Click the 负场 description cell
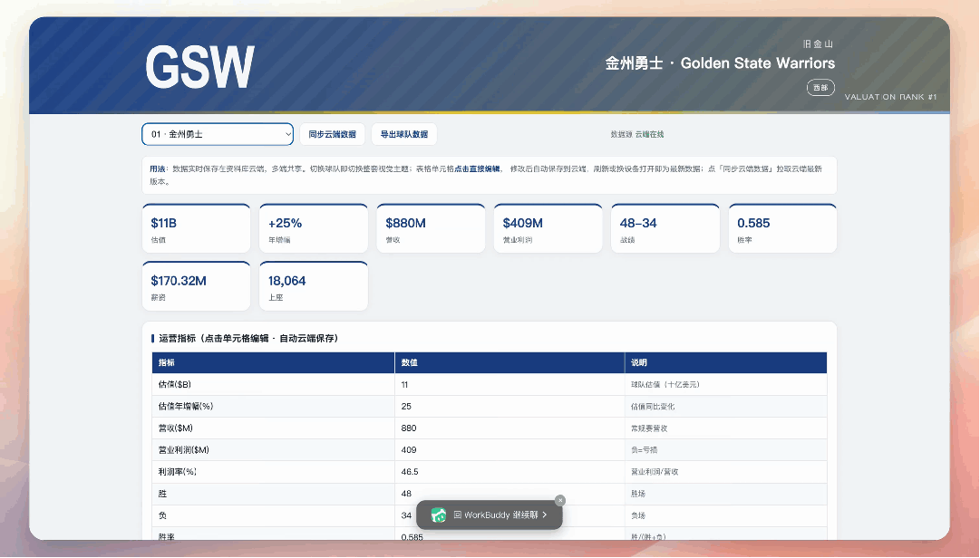 coord(725,515)
